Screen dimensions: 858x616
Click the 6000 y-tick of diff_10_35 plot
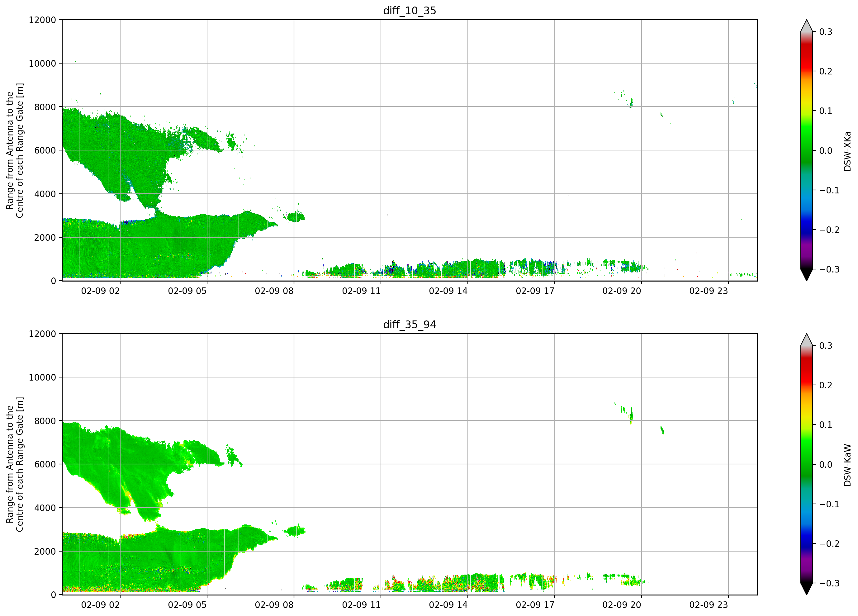pos(45,150)
